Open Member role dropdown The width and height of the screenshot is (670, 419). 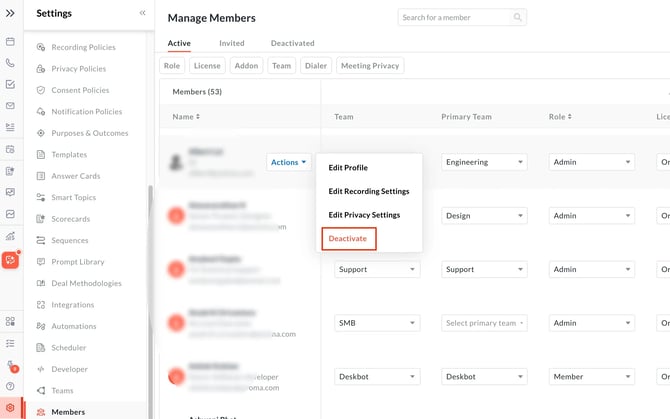[592, 377]
